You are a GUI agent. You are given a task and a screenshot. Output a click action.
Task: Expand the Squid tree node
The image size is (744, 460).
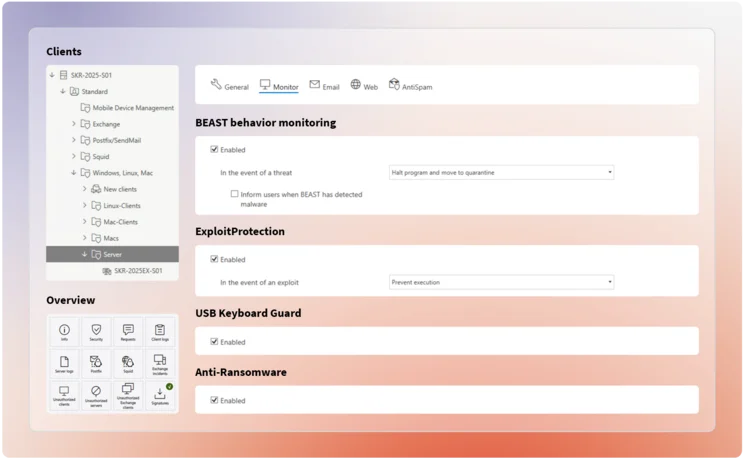74,156
